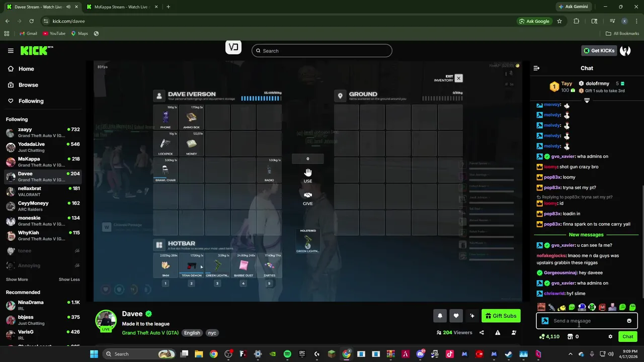Open the shop icon in chat footer
The image size is (644, 362).
tap(570, 337)
